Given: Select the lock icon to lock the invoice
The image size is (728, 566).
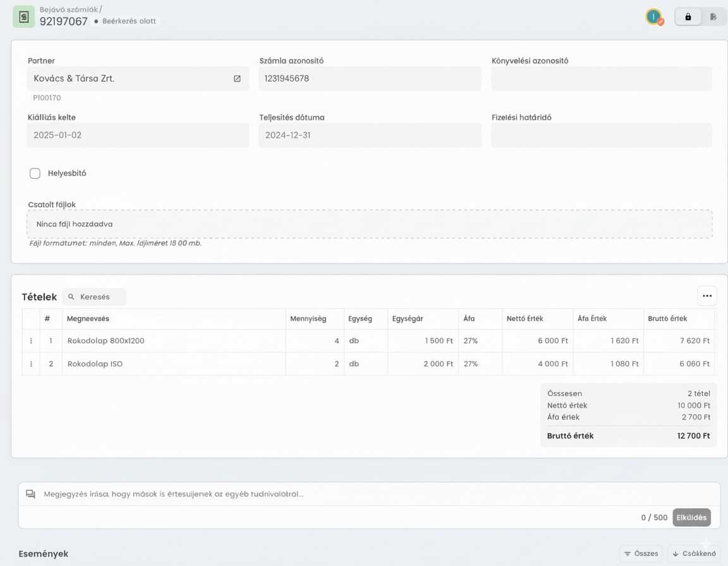Looking at the screenshot, I should tap(687, 16).
